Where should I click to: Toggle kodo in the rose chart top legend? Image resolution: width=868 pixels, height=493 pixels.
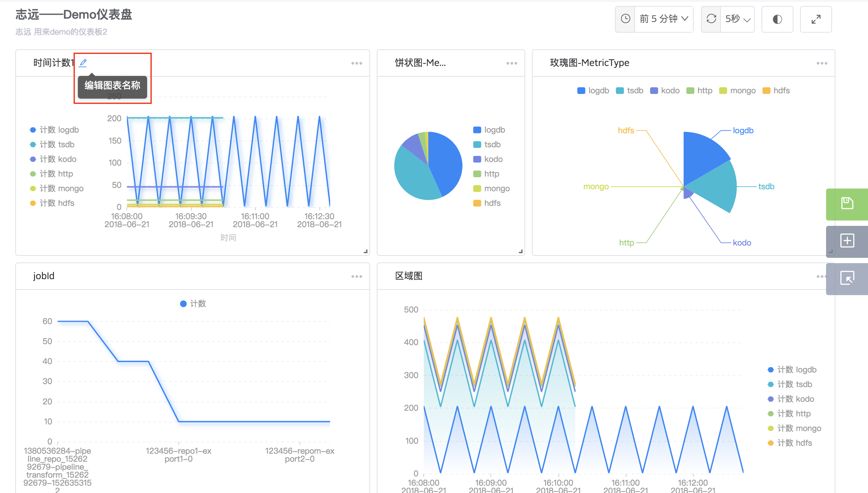click(x=665, y=90)
